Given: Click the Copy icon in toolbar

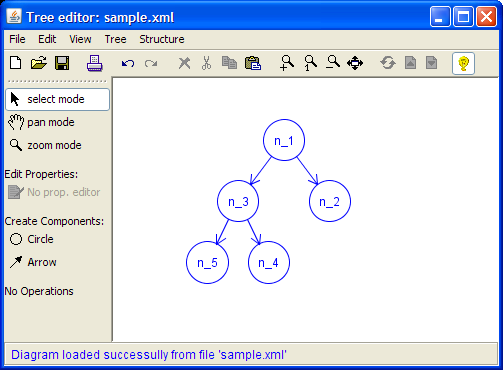Looking at the screenshot, I should (229, 63).
